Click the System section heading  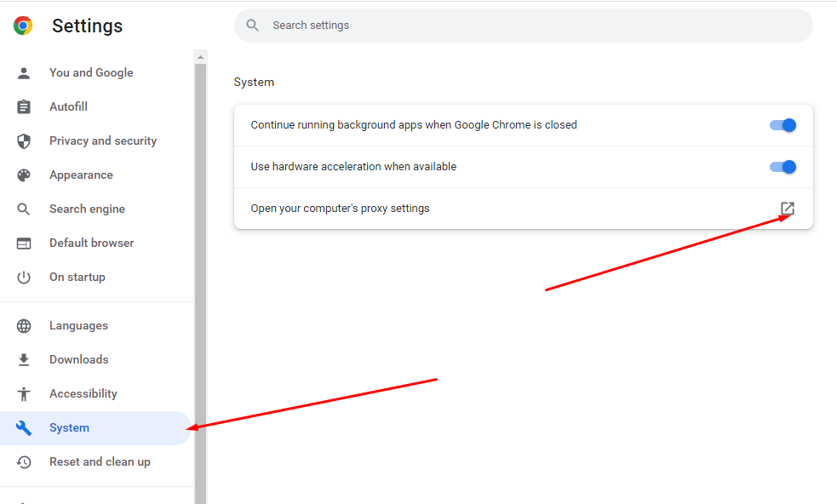coord(254,83)
